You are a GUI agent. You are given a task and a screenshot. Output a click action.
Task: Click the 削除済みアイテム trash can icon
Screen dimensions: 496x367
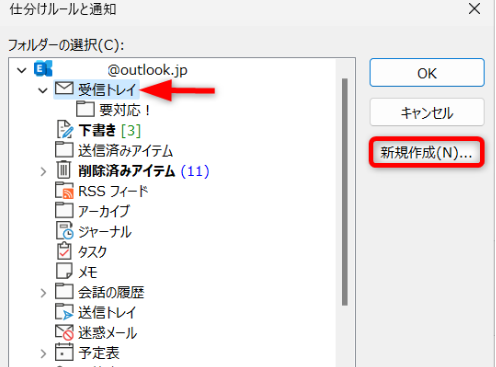click(63, 170)
